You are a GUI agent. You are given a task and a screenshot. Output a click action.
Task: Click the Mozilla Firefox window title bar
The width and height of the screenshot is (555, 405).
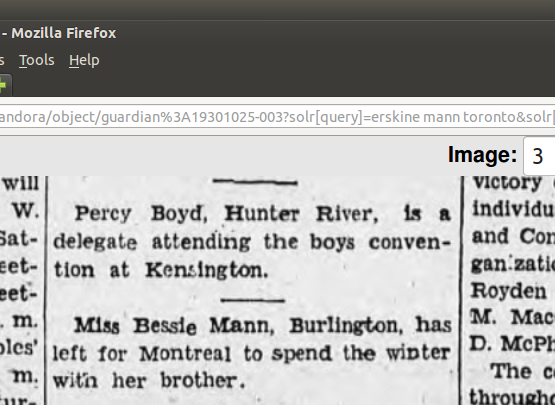point(278,33)
